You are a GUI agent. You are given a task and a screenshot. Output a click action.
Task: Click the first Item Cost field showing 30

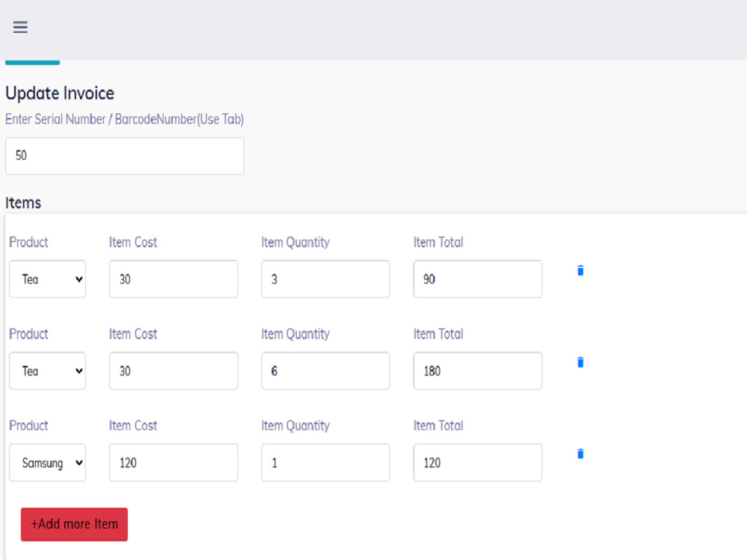173,279
